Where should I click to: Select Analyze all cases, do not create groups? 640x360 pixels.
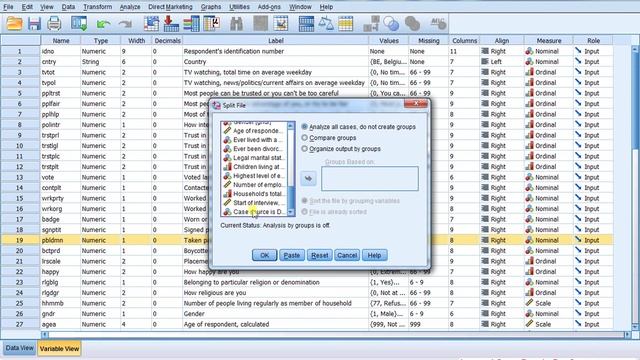click(358, 127)
